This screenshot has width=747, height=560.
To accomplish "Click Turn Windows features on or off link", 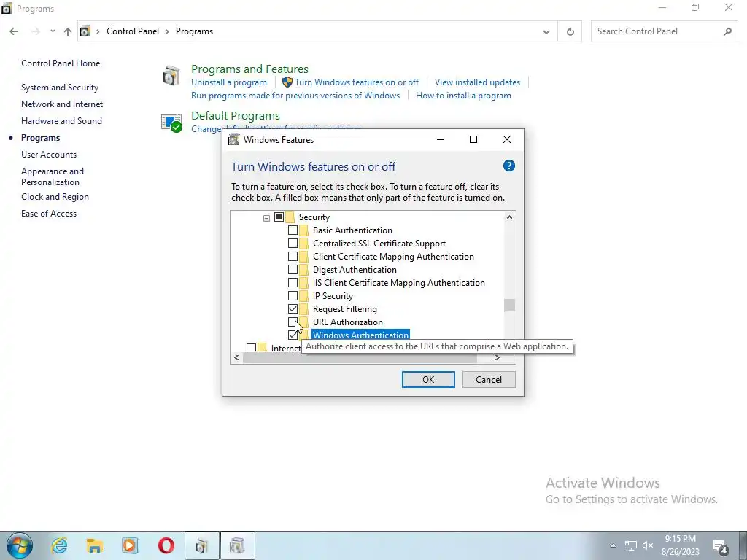I will pyautogui.click(x=356, y=82).
